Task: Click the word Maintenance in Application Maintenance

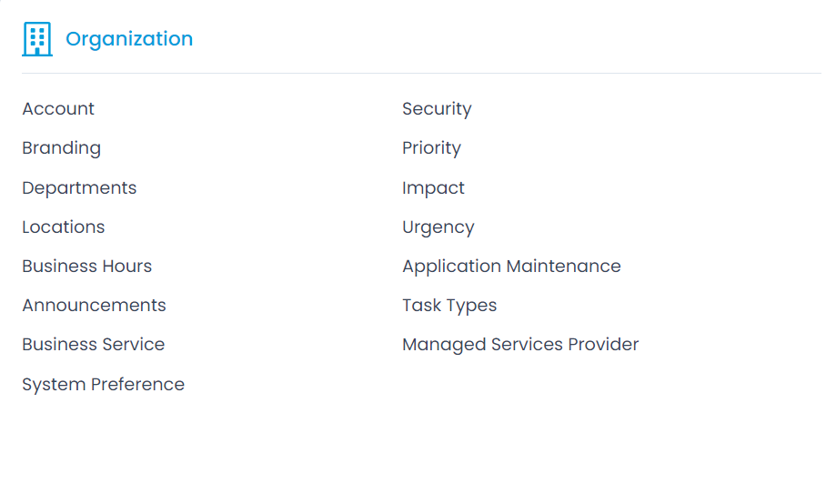Action: click(563, 266)
